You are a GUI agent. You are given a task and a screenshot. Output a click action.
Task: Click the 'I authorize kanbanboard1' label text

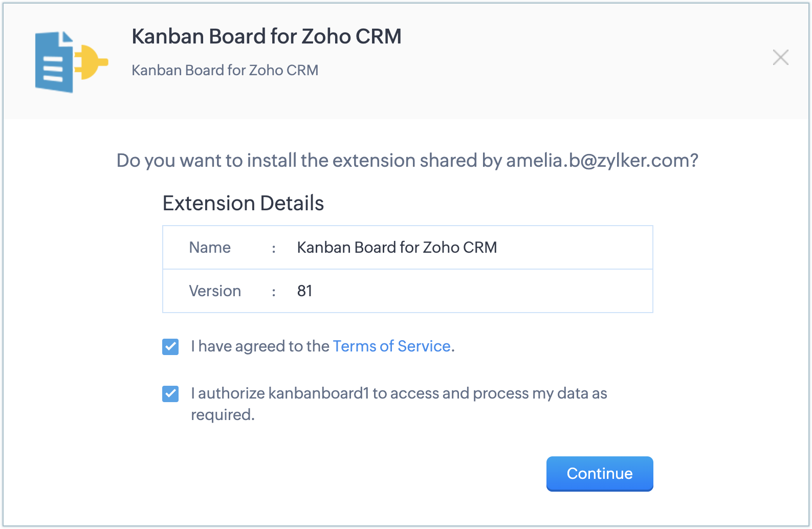point(398,393)
